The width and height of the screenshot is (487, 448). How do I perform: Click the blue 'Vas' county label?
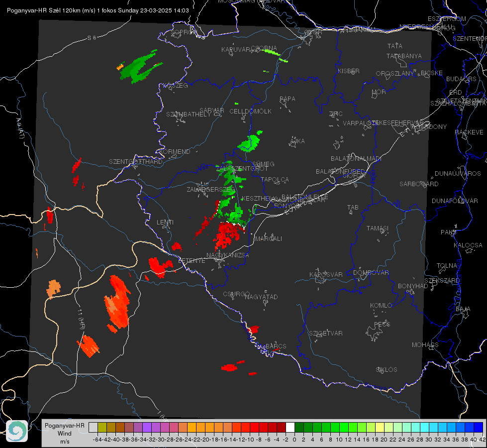[203, 168]
